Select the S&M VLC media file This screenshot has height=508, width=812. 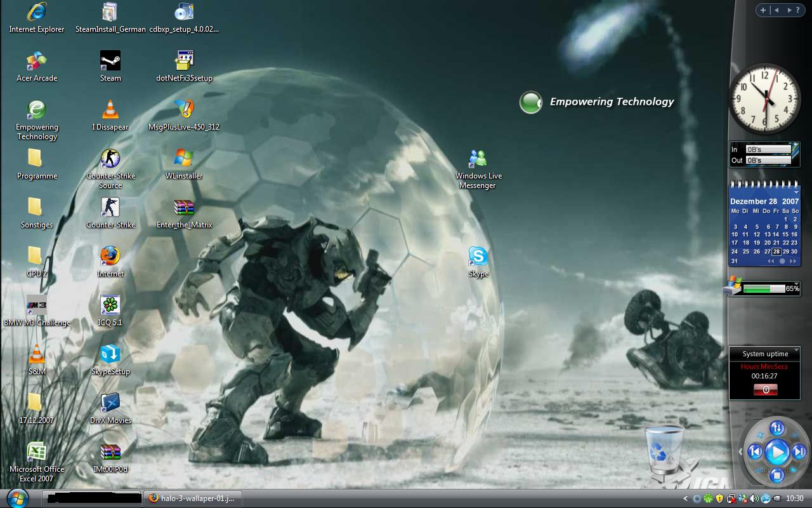click(36, 360)
